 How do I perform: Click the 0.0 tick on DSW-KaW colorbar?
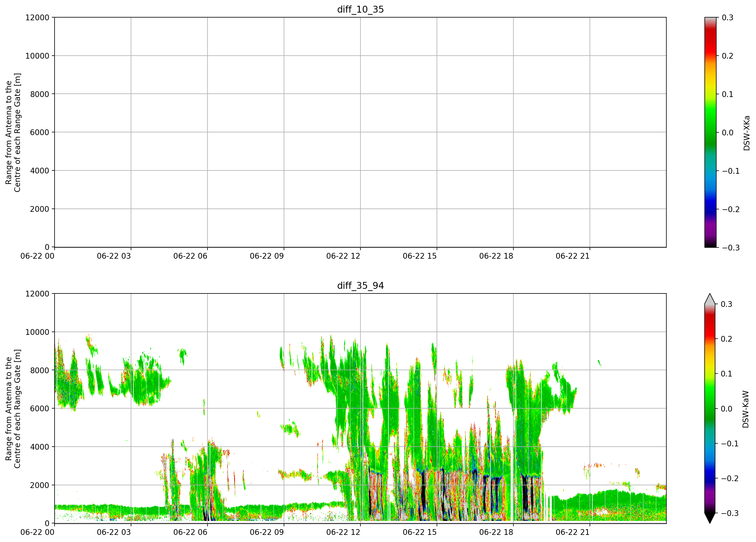(x=727, y=409)
